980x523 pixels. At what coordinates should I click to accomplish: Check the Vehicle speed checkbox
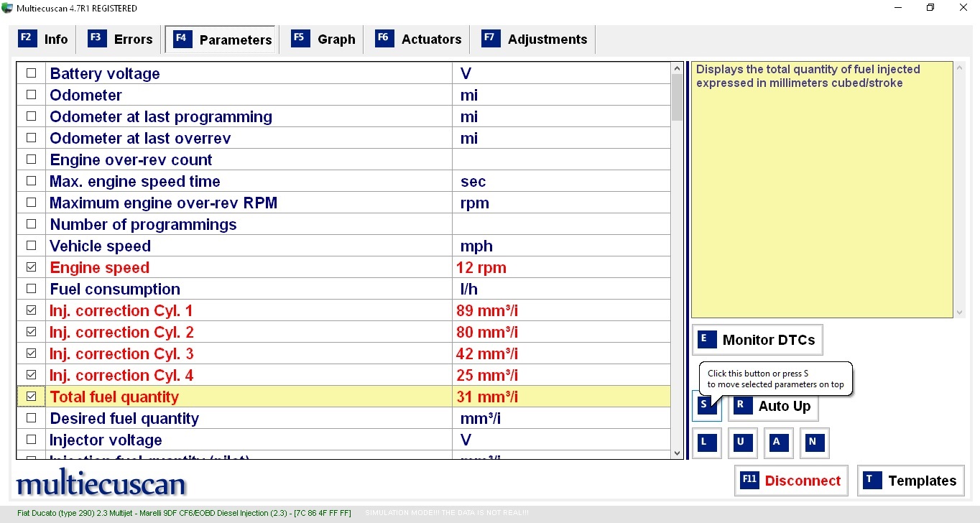(31, 246)
